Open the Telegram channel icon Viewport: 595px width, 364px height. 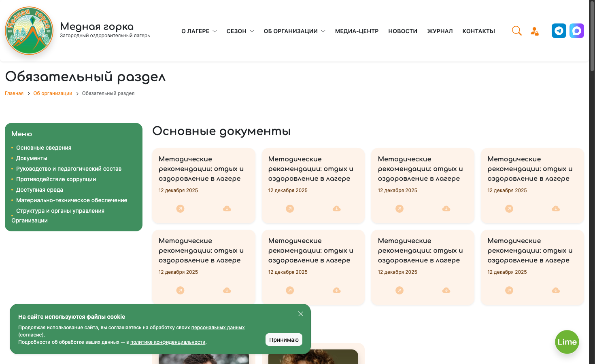(559, 31)
